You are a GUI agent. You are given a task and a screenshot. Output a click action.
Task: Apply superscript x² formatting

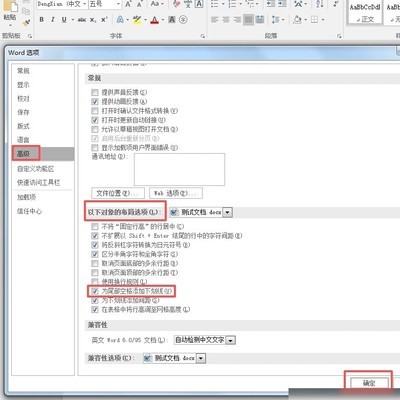coord(104,20)
